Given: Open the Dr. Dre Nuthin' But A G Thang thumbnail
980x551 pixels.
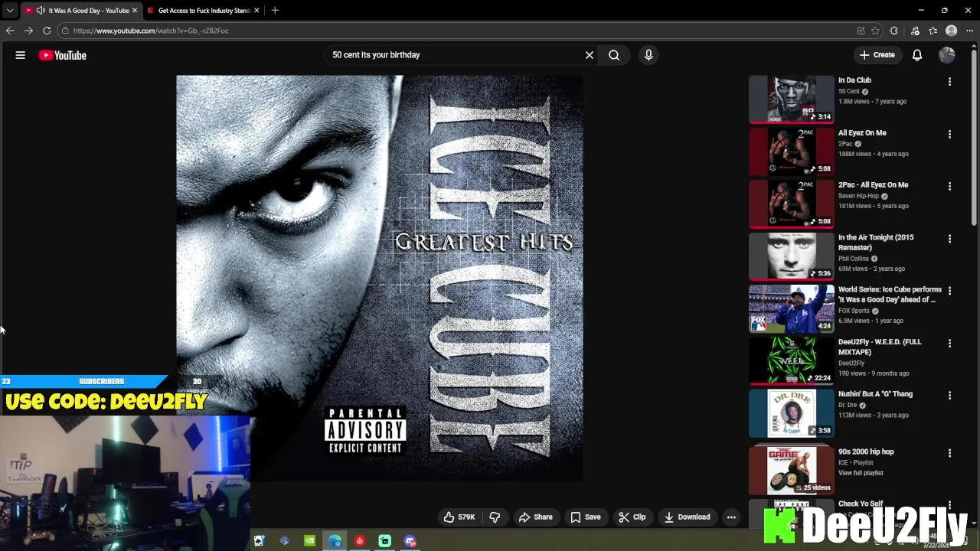Looking at the screenshot, I should [791, 412].
